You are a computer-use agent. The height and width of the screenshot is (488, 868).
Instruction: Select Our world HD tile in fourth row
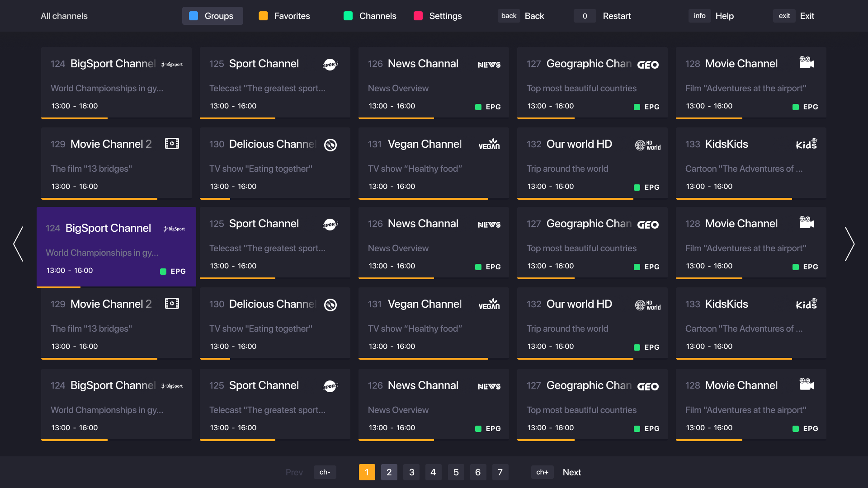click(x=592, y=323)
